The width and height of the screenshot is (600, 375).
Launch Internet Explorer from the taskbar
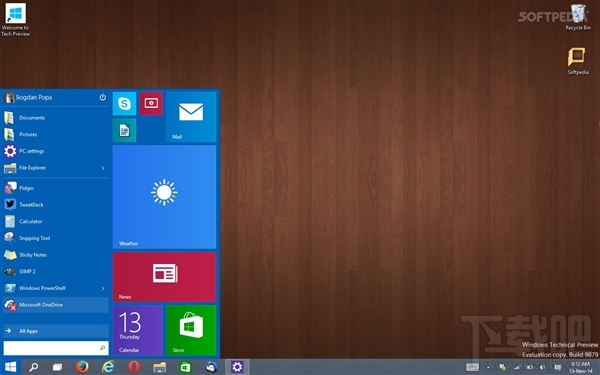click(108, 367)
